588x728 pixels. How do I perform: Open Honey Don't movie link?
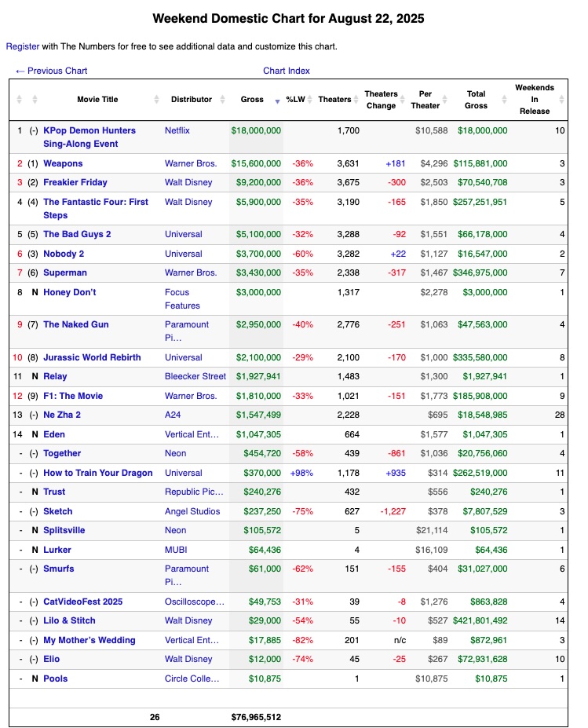[70, 292]
